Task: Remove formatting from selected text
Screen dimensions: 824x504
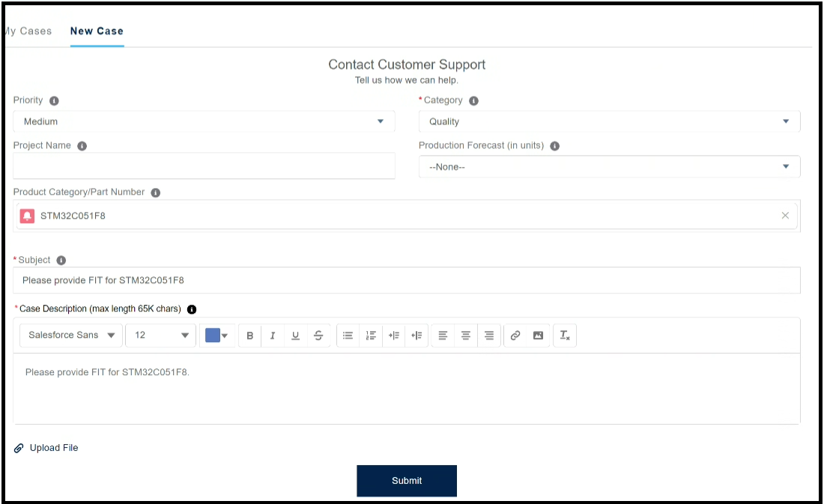Action: pyautogui.click(x=565, y=336)
